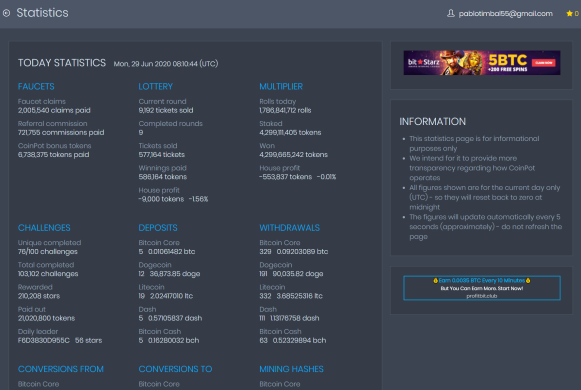Open the user account icon

pos(450,13)
